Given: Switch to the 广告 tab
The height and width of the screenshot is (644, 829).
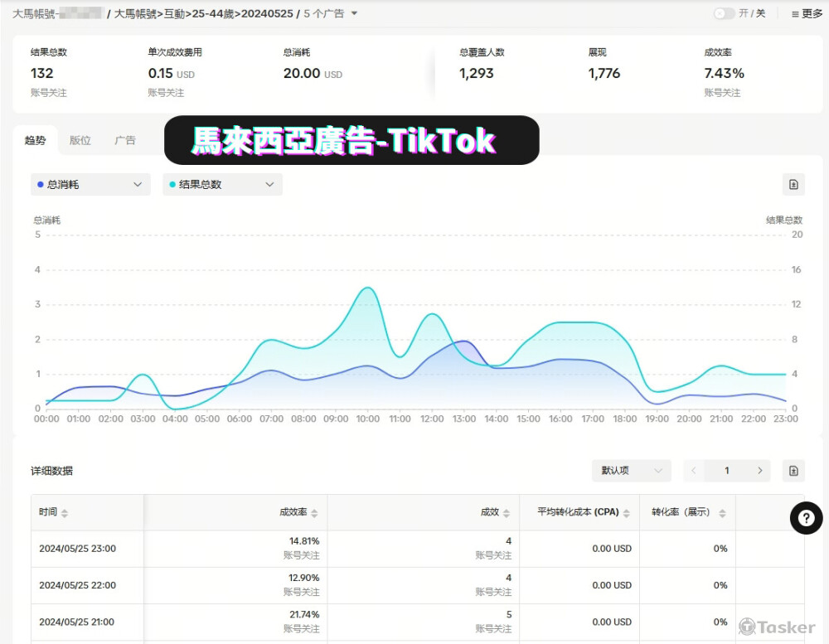Looking at the screenshot, I should (125, 141).
